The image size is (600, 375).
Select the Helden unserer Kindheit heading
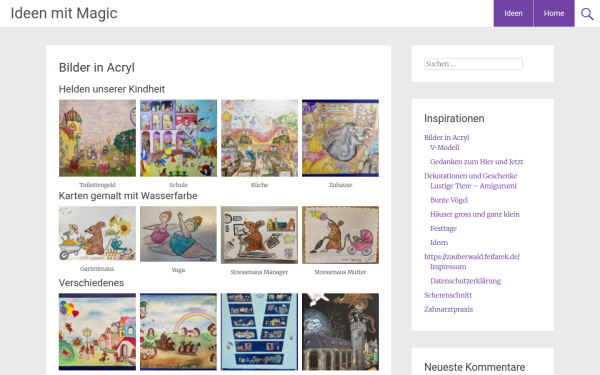(x=112, y=89)
